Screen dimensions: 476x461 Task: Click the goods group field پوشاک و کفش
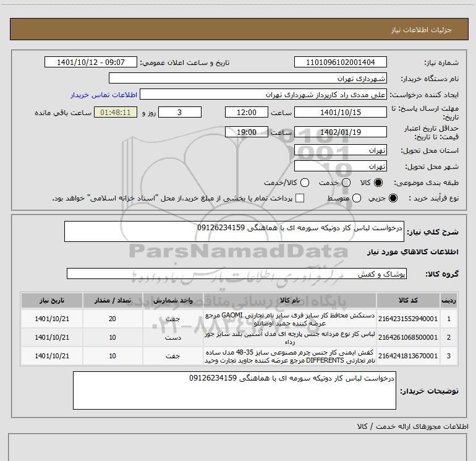[x=237, y=274]
